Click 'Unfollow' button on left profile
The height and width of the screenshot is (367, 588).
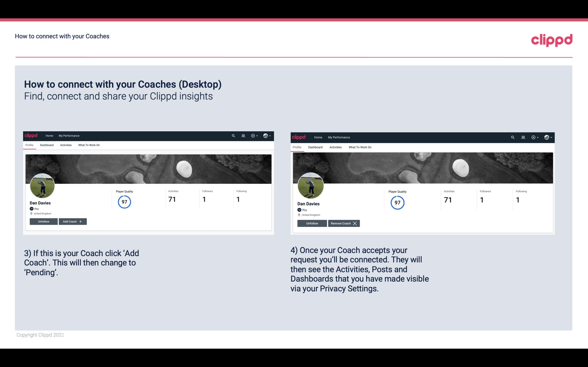click(x=44, y=221)
